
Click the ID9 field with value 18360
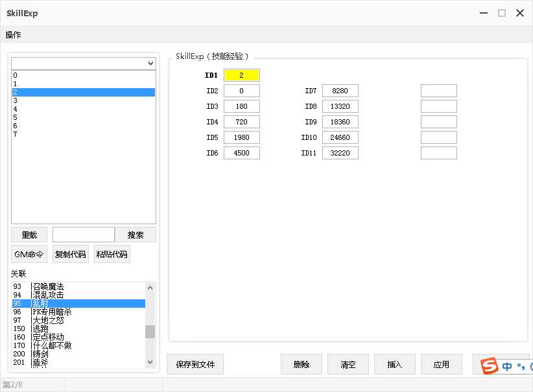[x=340, y=122]
